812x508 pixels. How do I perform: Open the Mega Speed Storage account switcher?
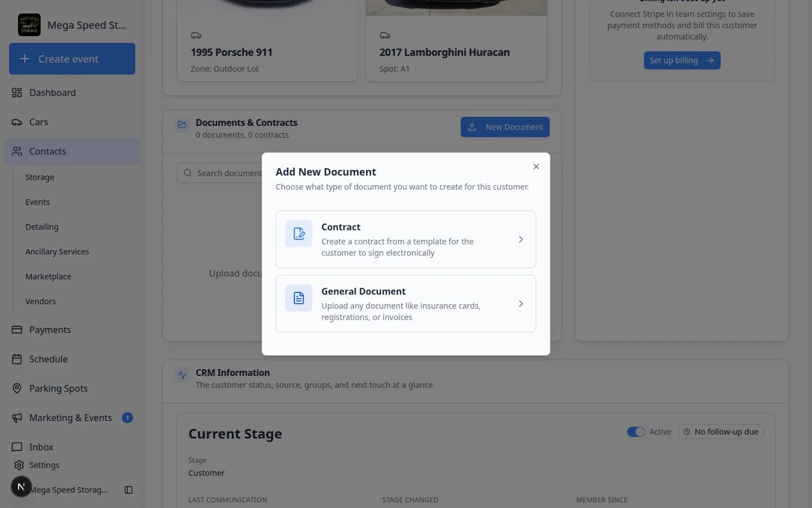pos(68,490)
